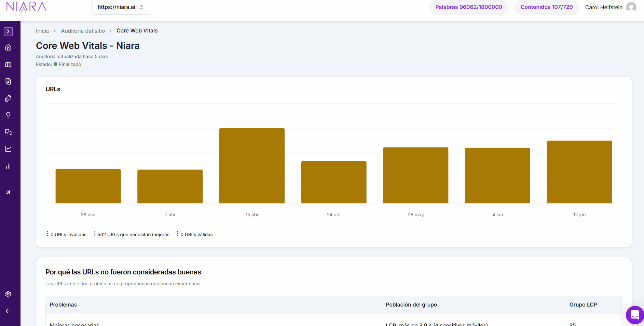Click the 4 jun bar in chart
Image resolution: width=644 pixels, height=326 pixels.
point(497,176)
